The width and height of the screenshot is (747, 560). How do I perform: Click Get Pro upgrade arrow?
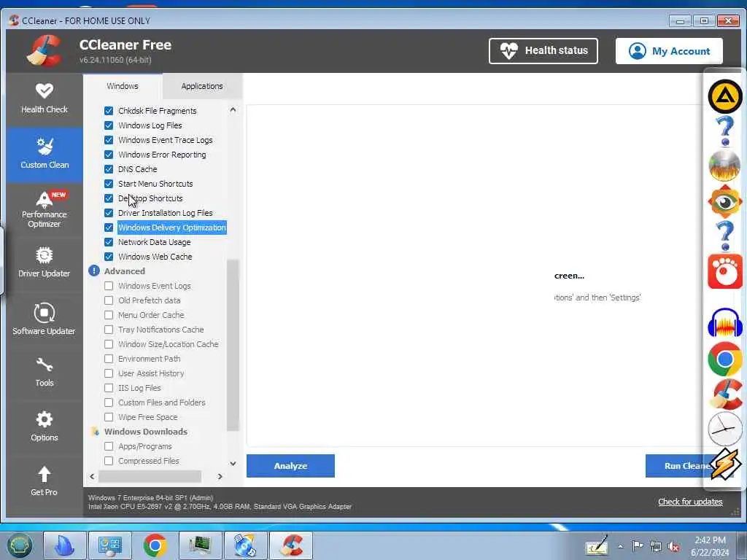coord(44,481)
